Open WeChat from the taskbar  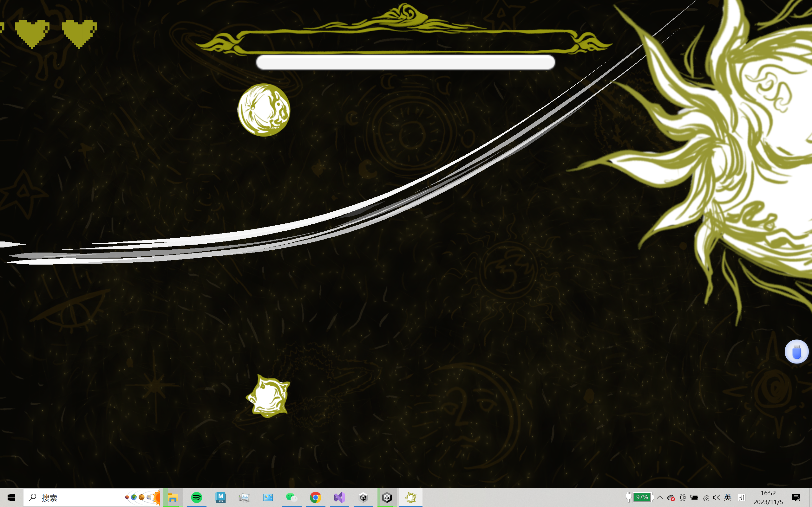click(291, 497)
